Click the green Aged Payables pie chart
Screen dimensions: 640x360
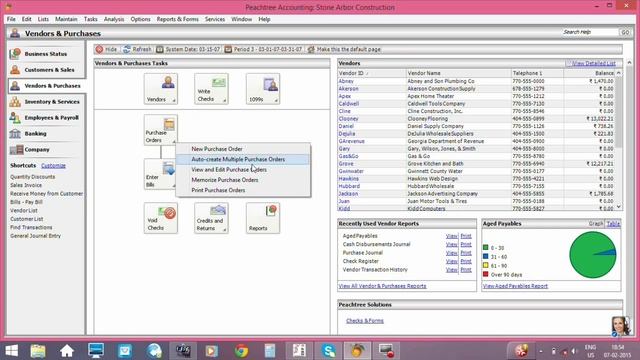[593, 255]
